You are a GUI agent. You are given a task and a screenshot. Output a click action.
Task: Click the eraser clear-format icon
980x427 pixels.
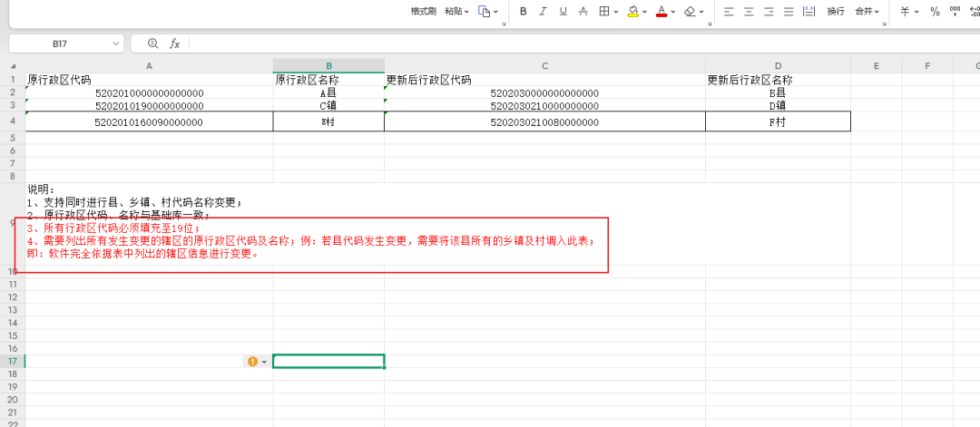click(x=691, y=12)
